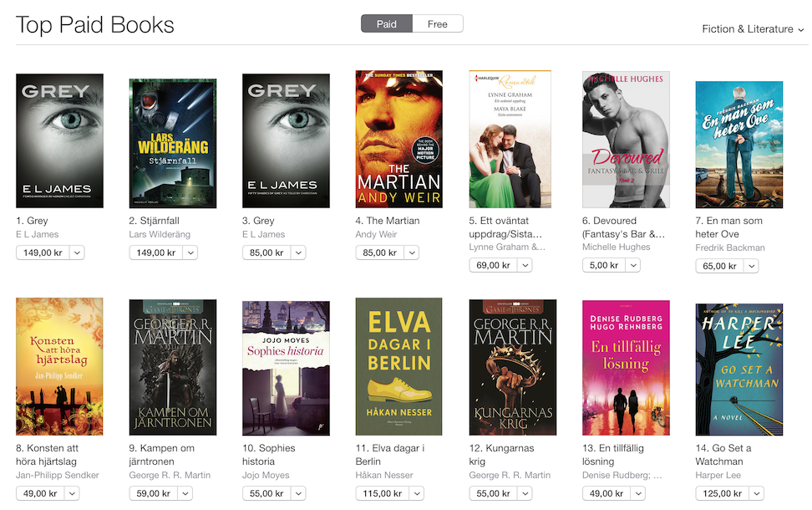Open En man som heter Ove cover
Screen dimensions: 812x510
(739, 145)
